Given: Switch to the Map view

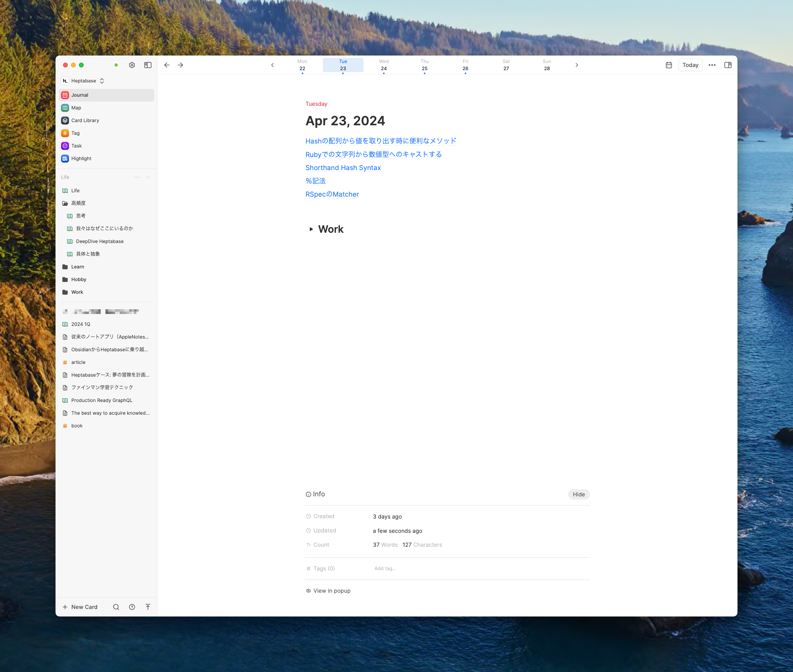Looking at the screenshot, I should [76, 108].
